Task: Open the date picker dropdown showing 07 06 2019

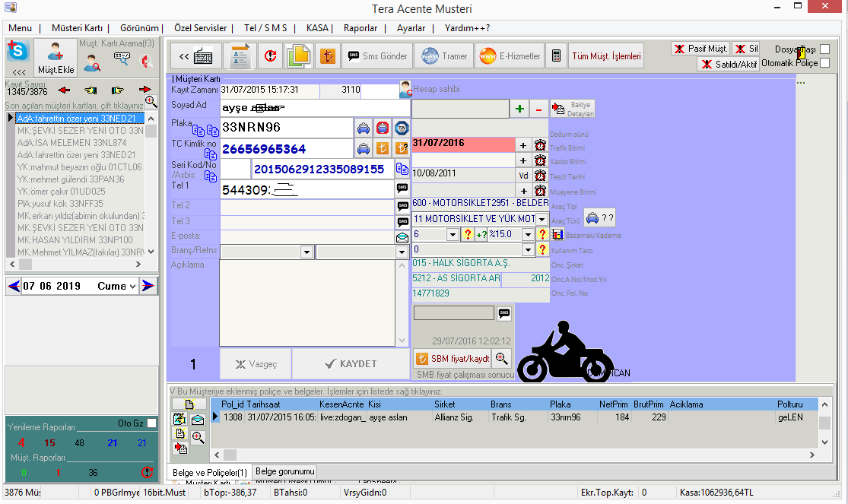Action: click(133, 286)
